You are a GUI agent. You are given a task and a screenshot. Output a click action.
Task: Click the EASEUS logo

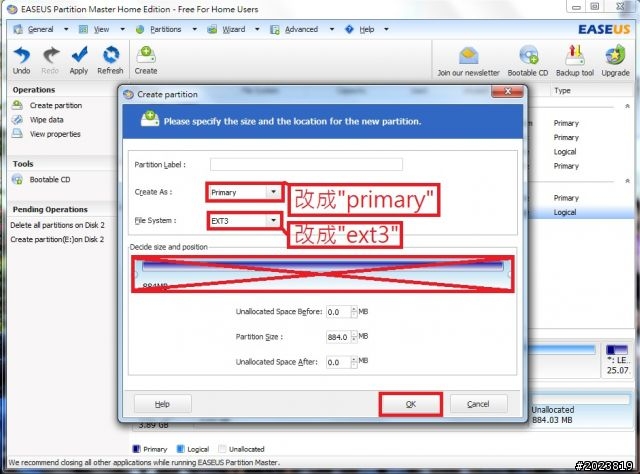[x=604, y=29]
